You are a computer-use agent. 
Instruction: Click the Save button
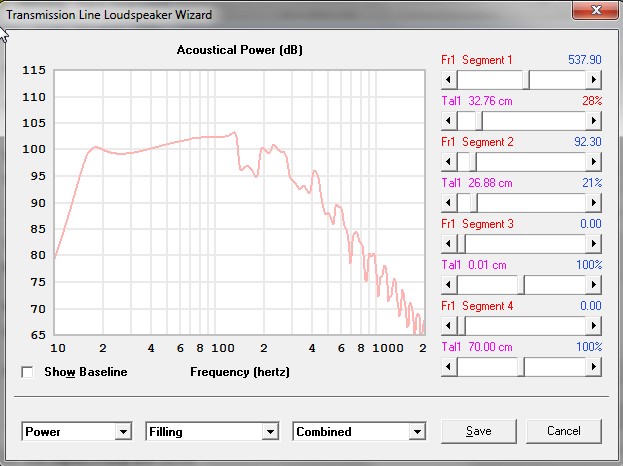479,431
